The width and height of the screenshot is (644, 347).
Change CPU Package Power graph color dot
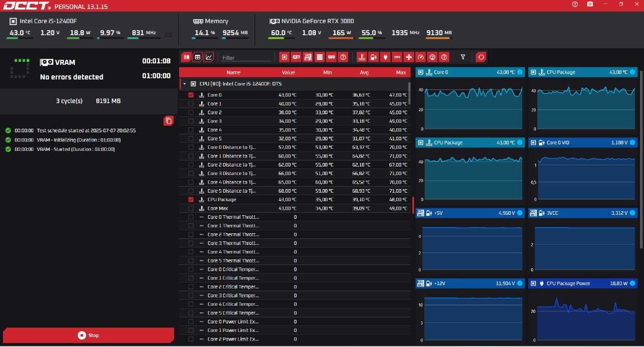632,284
